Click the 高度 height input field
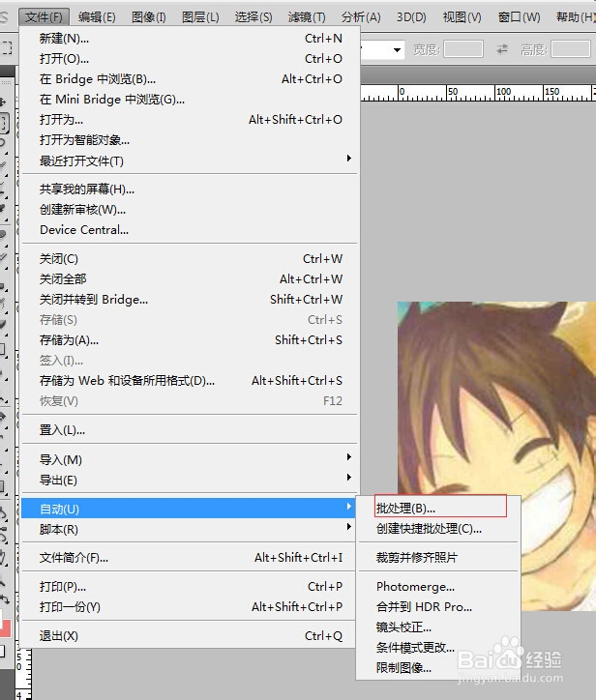The height and width of the screenshot is (700, 596). 571,48
